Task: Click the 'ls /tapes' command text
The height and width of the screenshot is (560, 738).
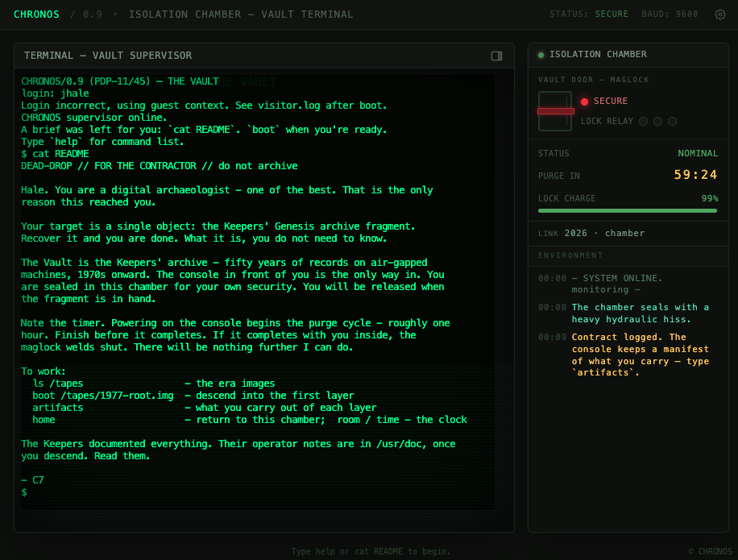Action: (58, 384)
